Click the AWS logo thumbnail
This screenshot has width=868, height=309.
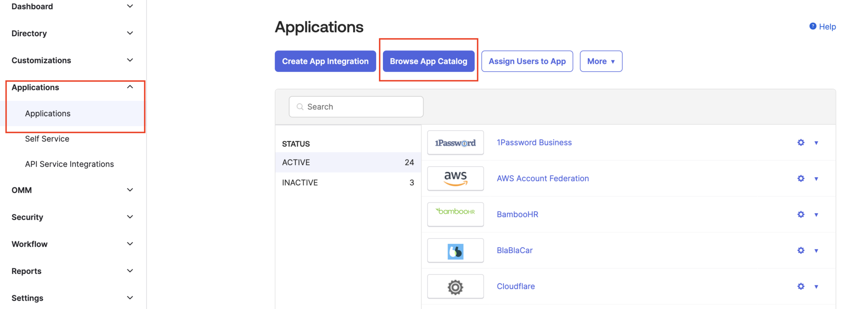[455, 178]
